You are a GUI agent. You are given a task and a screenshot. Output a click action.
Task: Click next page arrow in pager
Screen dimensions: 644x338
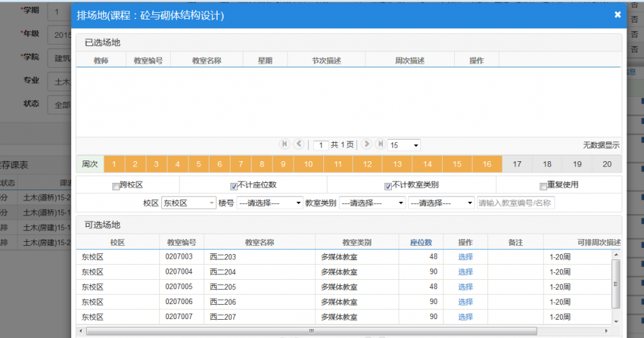(367, 144)
